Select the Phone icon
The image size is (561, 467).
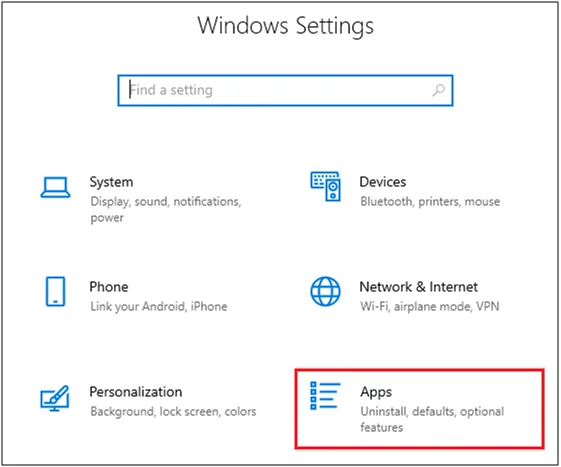pos(55,291)
